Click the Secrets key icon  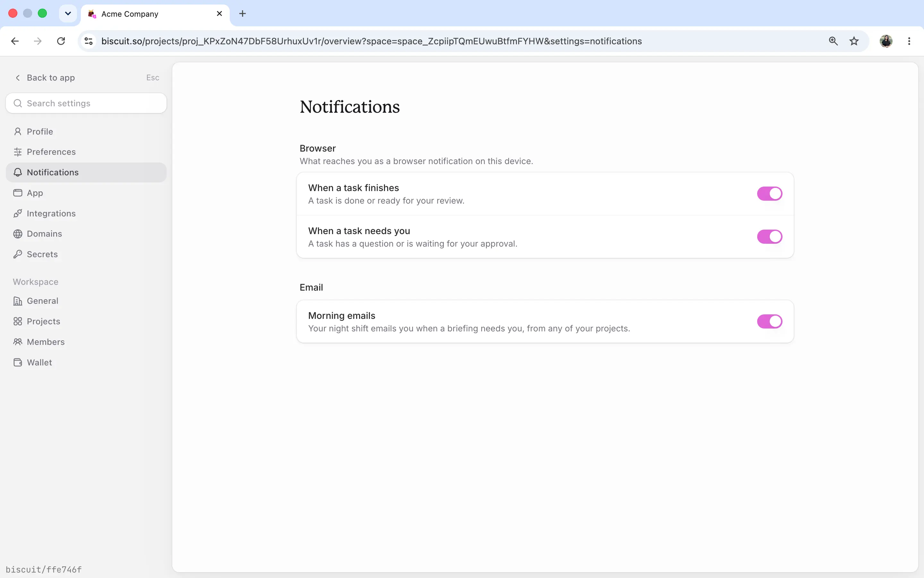(18, 254)
